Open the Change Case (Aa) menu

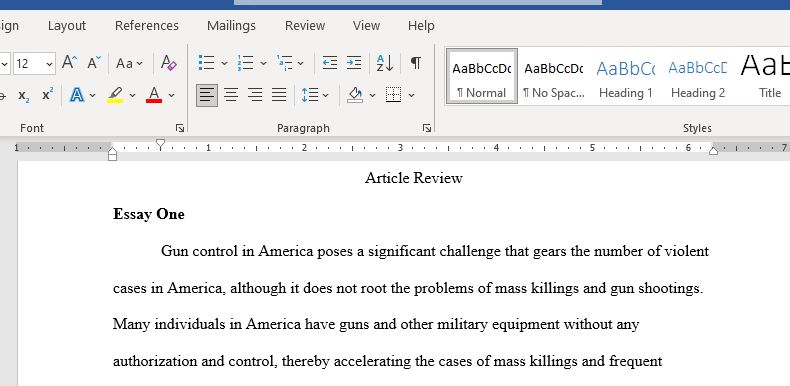click(x=129, y=63)
